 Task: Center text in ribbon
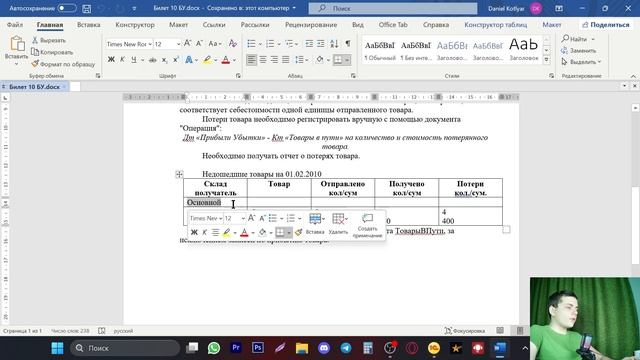[263, 60]
